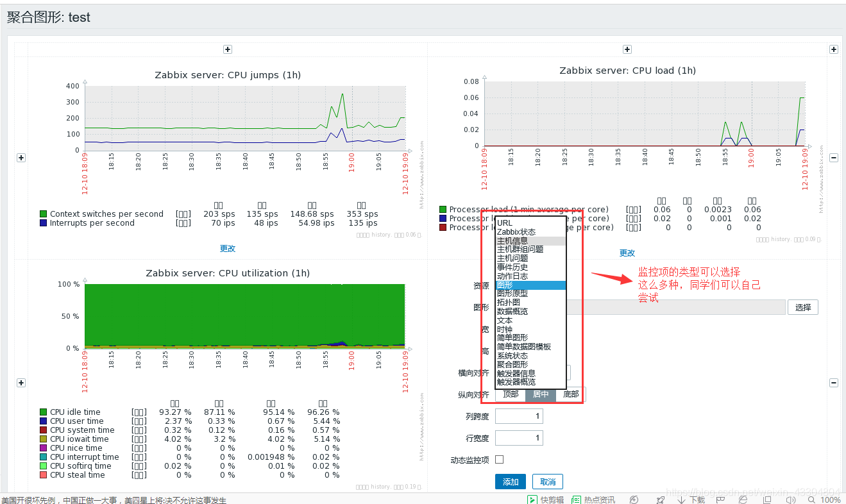Click the minus icon right of CPU load row
This screenshot has height=504, width=846.
[x=834, y=158]
